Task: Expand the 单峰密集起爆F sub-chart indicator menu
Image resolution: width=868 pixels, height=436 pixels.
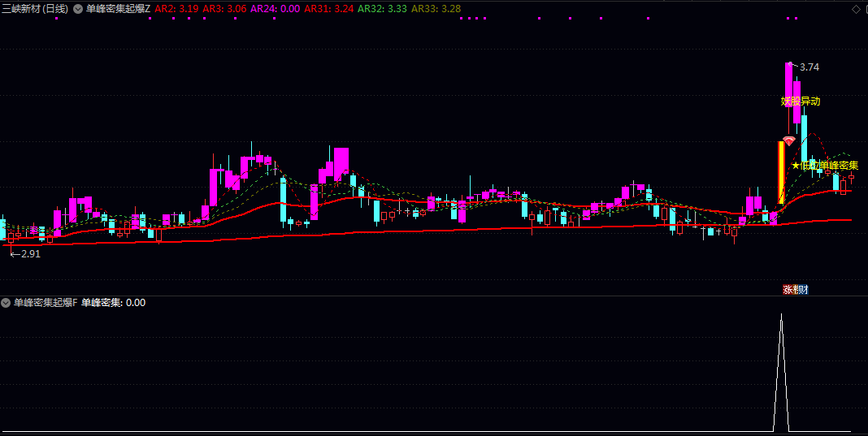Action: tap(6, 303)
